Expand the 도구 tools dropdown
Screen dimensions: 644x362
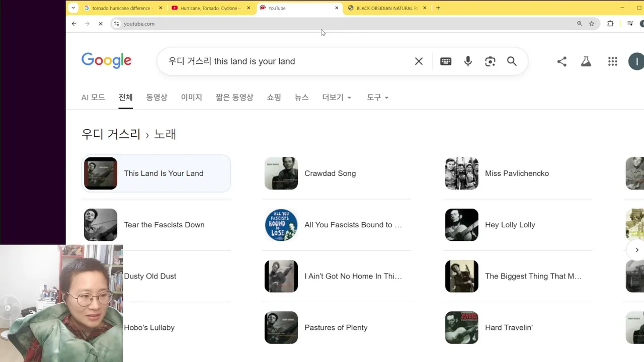point(377,98)
